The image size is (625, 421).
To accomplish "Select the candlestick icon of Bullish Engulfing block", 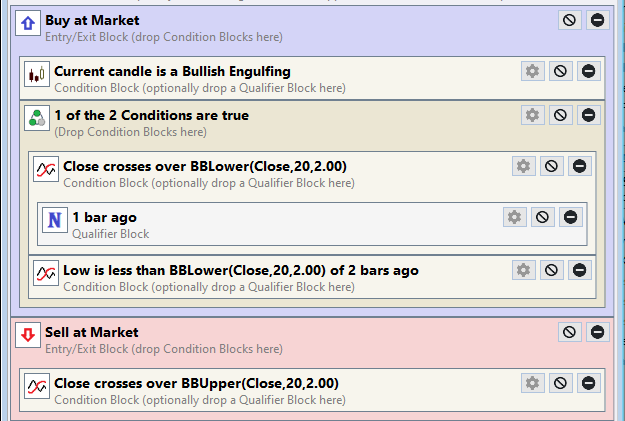I will point(37,74).
